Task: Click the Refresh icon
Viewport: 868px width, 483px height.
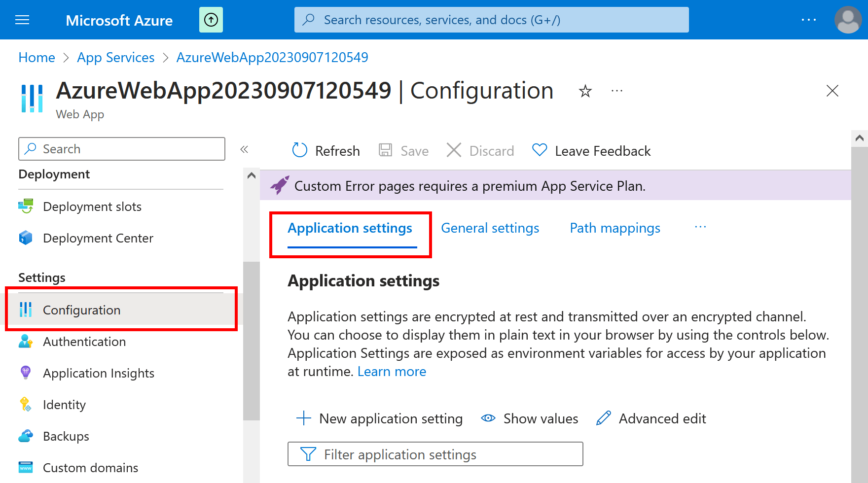Action: coord(300,150)
